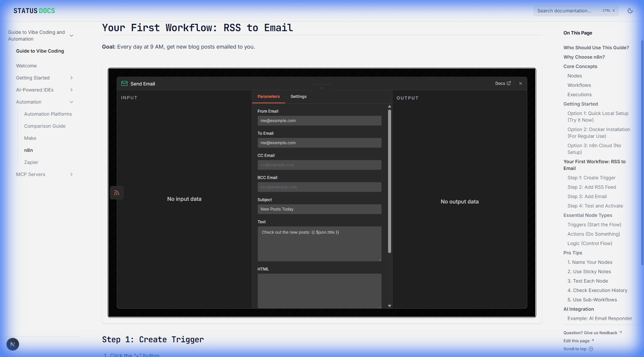This screenshot has height=357, width=644.
Task: Click the Step 4: Test and Activate link
Action: pos(595,206)
